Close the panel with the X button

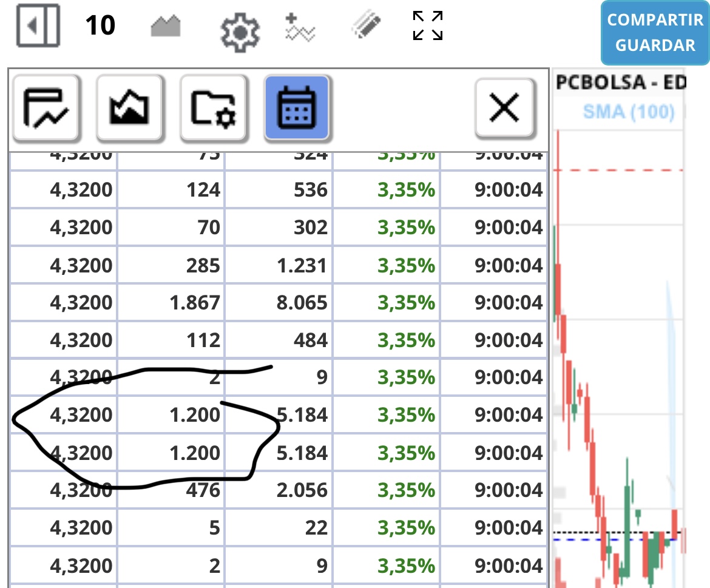504,108
